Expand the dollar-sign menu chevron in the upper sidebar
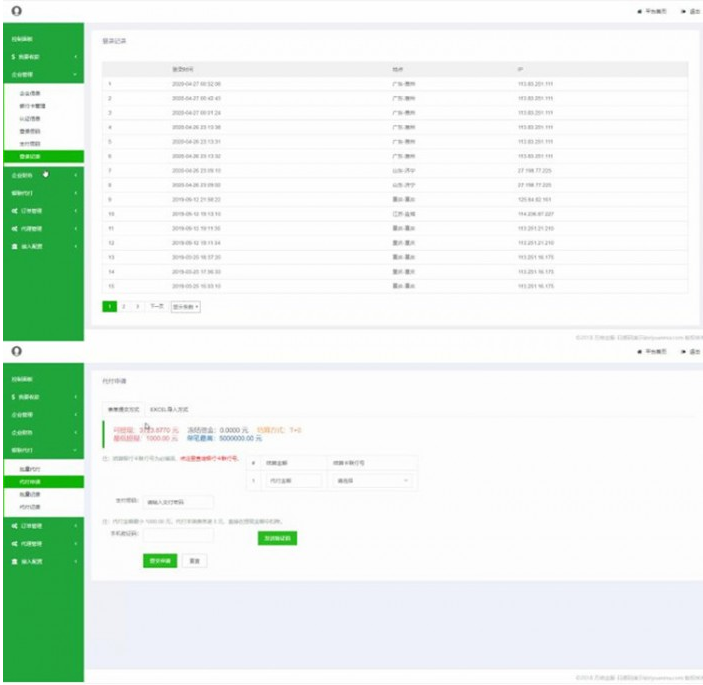The width and height of the screenshot is (703, 685). point(75,57)
